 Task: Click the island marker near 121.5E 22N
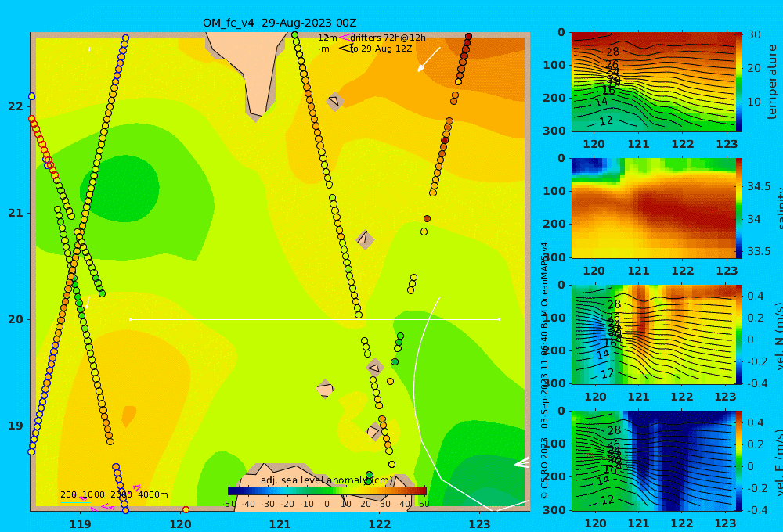point(335,101)
